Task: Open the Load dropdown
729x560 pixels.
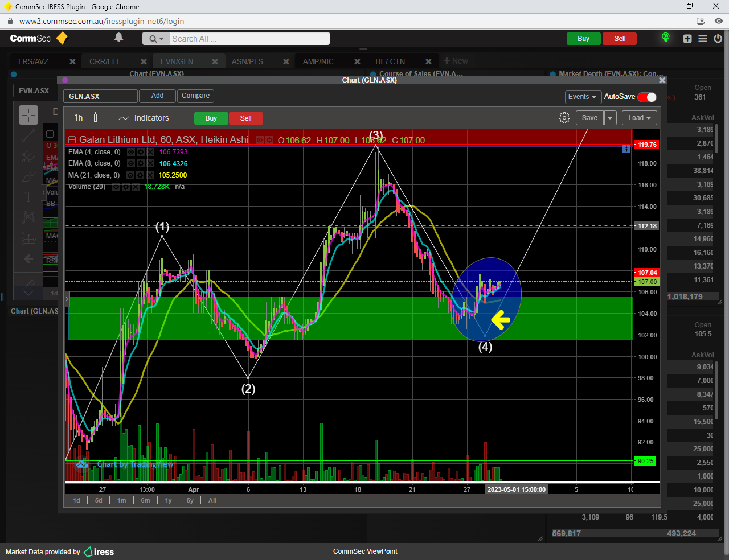Action: pos(640,118)
